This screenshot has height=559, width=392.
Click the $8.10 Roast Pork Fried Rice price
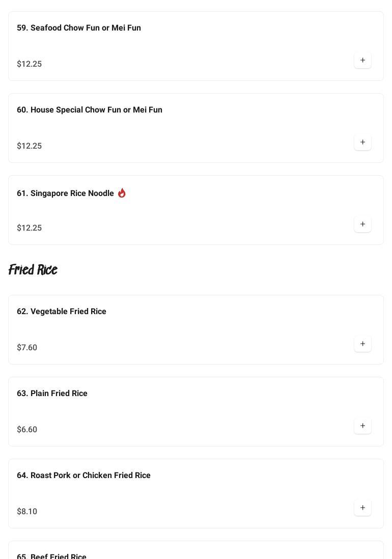coord(27,512)
